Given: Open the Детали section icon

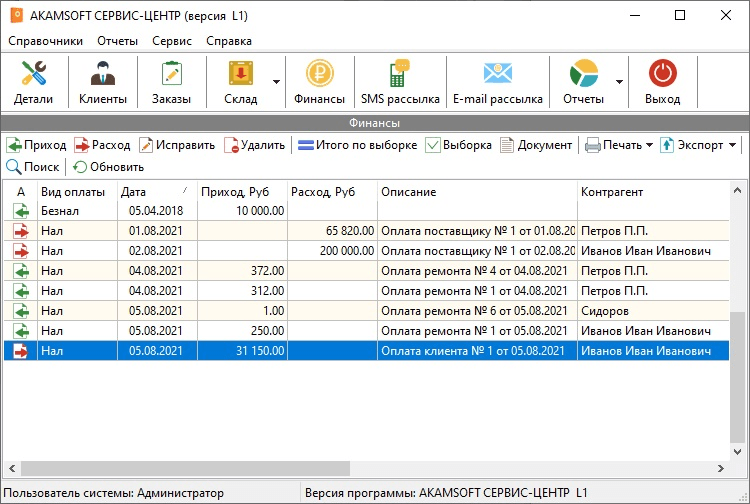Looking at the screenshot, I should coord(33,73).
